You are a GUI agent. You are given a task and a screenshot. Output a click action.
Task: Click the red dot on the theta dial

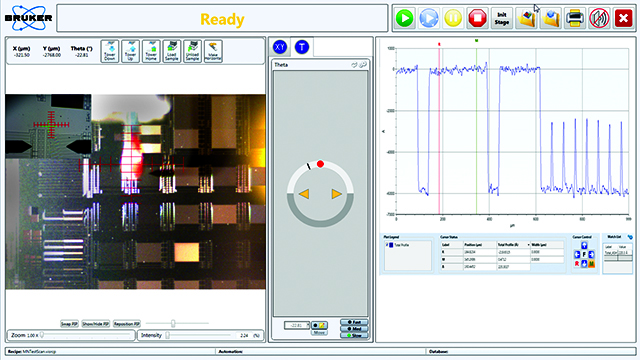[320, 164]
